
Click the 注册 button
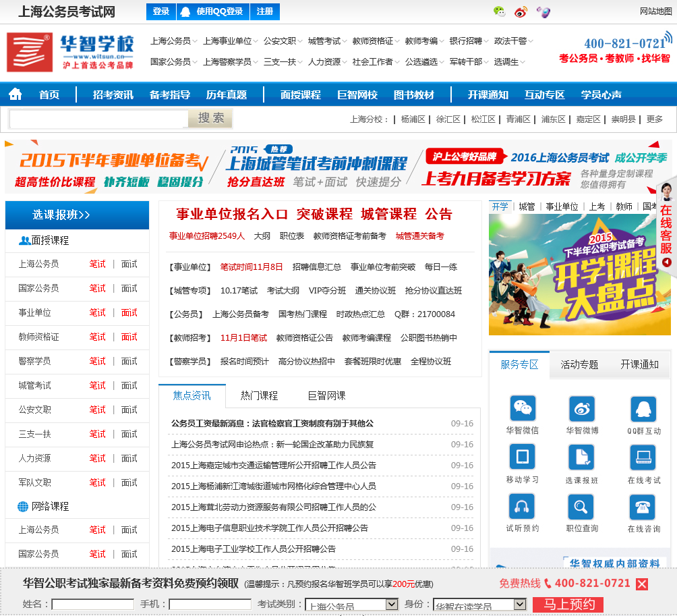[x=265, y=11]
